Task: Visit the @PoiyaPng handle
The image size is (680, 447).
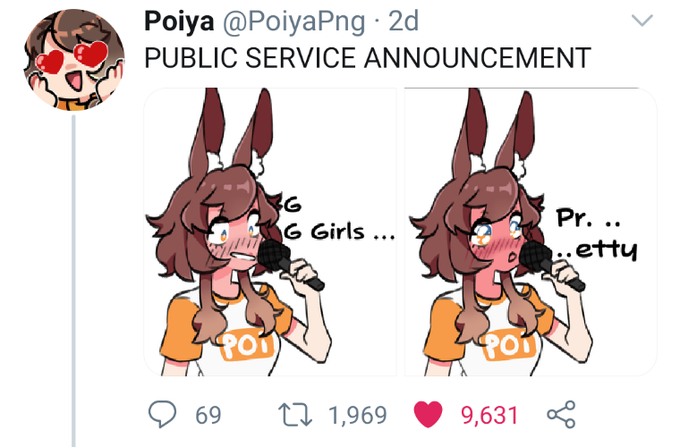Action: [x=294, y=22]
